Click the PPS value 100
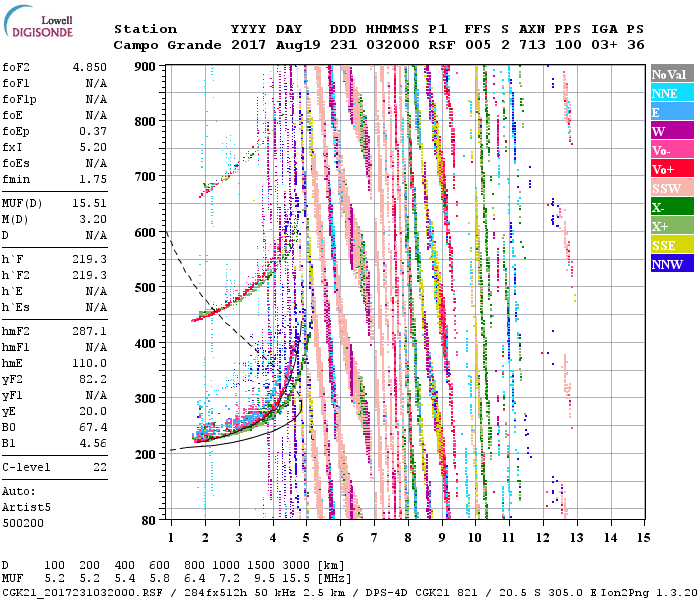 coord(568,45)
